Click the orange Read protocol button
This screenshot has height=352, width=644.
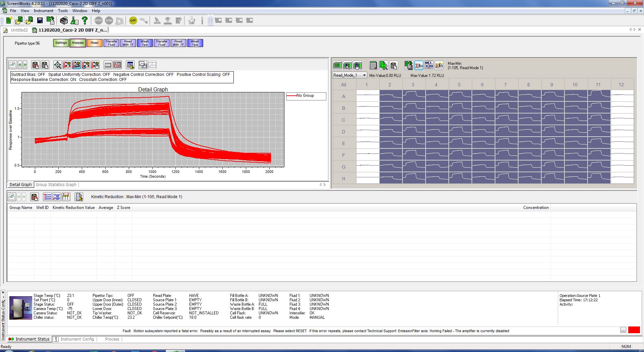tap(94, 43)
